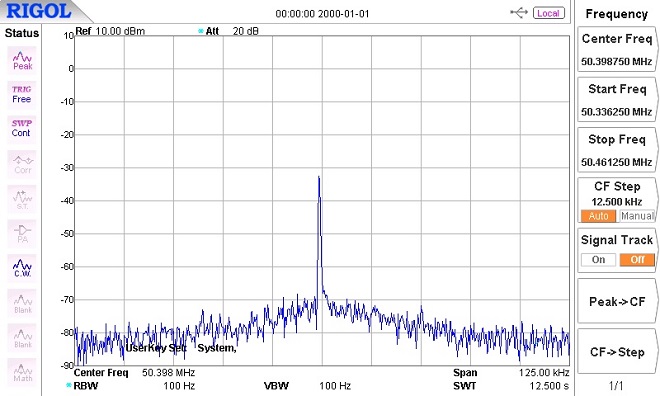Viewport: 660px width, 396px height.
Task: Click the SWP Cont sweep status icon
Action: [22, 129]
